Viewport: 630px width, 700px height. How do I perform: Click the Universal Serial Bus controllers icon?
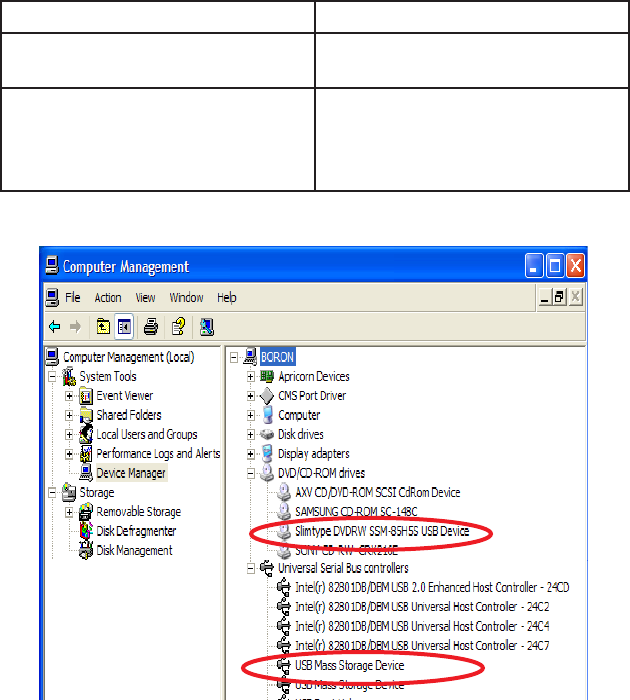[x=267, y=568]
